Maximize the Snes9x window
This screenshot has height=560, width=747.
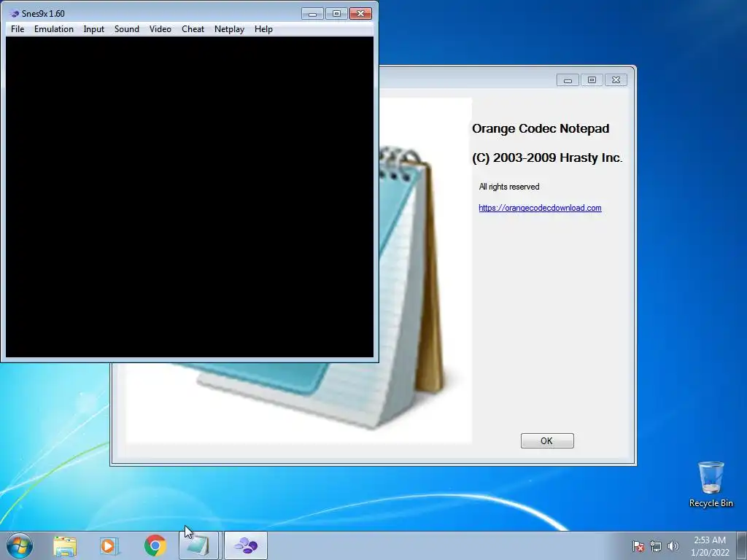[336, 13]
